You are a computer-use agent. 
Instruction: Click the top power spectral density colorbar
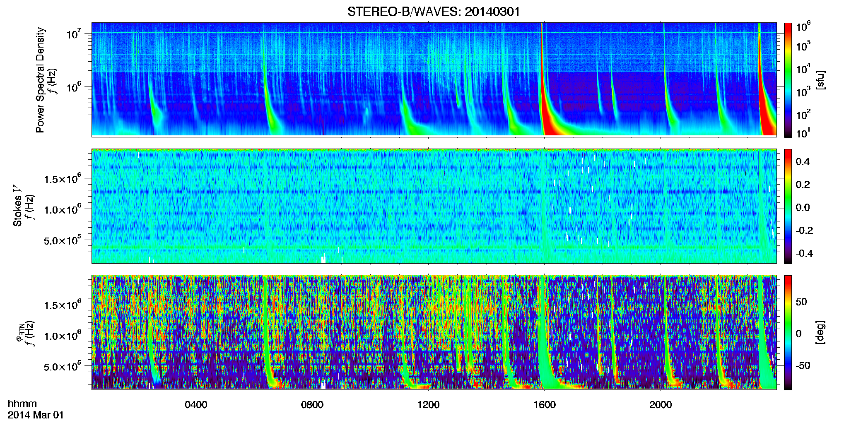(x=788, y=80)
